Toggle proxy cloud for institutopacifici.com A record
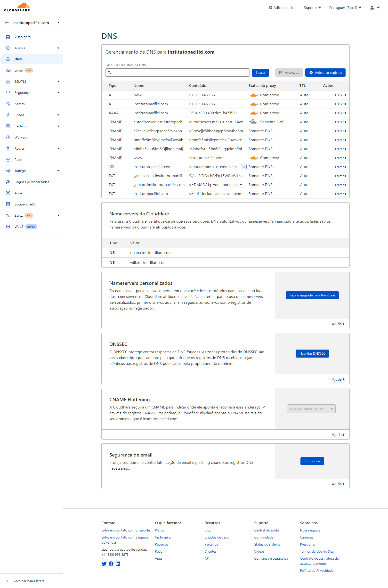388x588 pixels. [x=254, y=104]
